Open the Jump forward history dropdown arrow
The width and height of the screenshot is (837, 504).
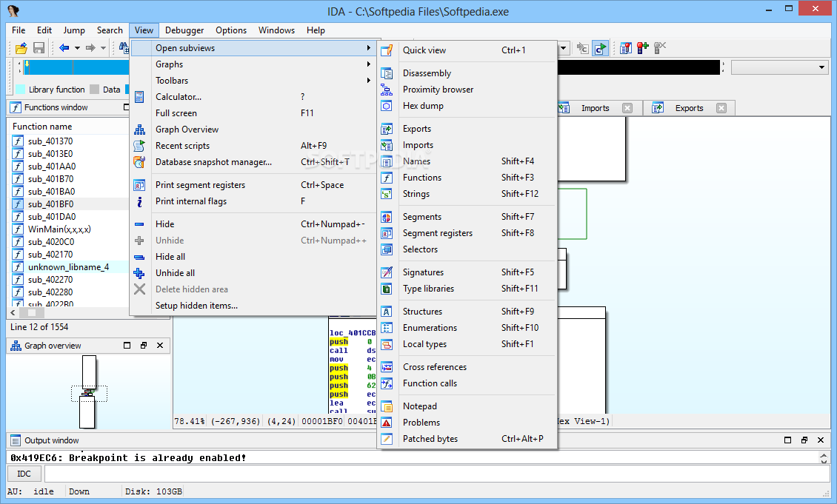click(x=103, y=48)
